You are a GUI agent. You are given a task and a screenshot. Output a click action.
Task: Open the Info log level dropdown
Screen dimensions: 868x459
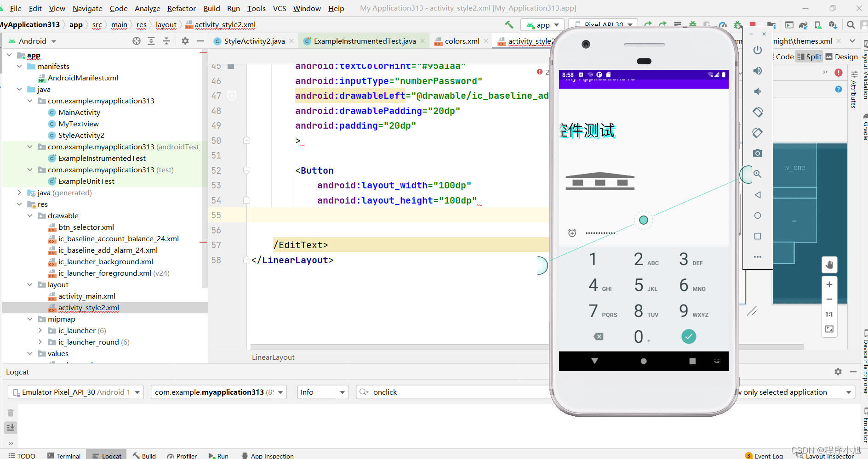click(x=323, y=392)
